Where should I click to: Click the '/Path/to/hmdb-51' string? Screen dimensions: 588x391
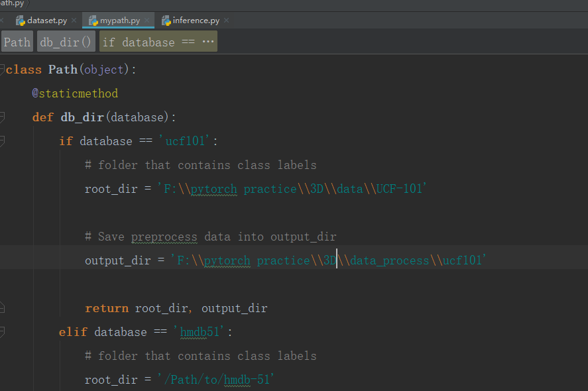[x=215, y=380]
